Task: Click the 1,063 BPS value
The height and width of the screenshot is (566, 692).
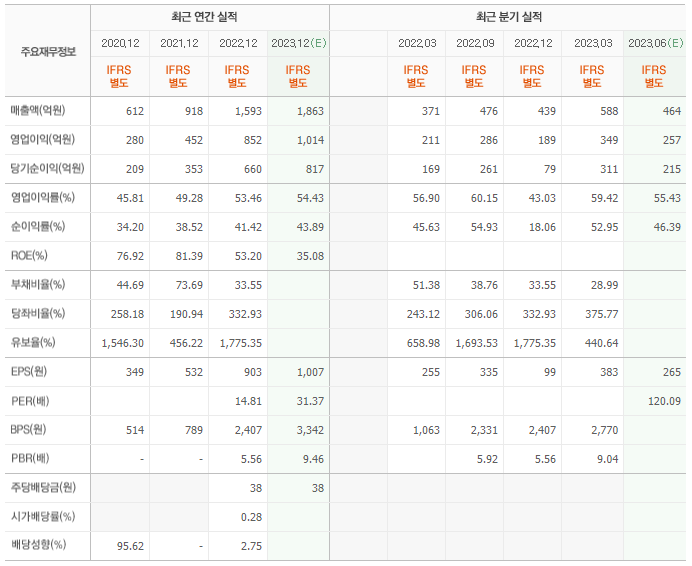Action: (x=426, y=430)
